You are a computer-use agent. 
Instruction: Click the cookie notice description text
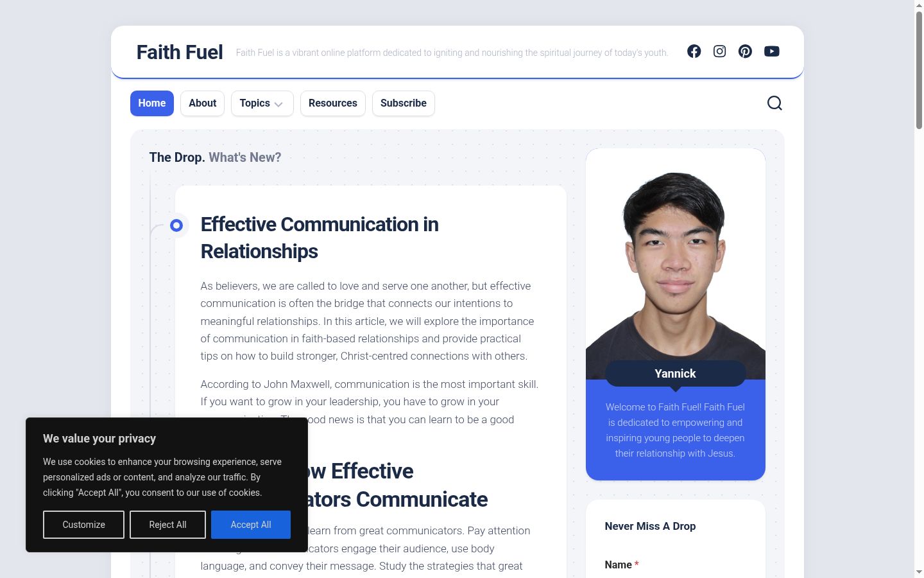(162, 477)
